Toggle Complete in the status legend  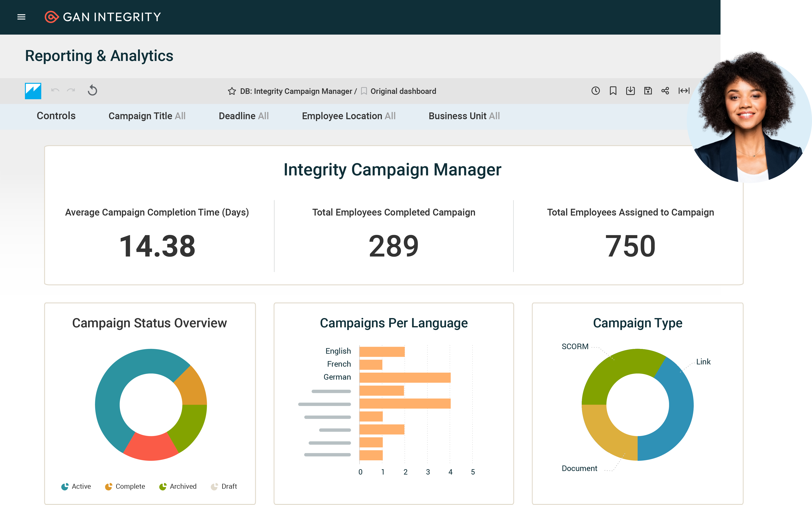click(x=125, y=486)
